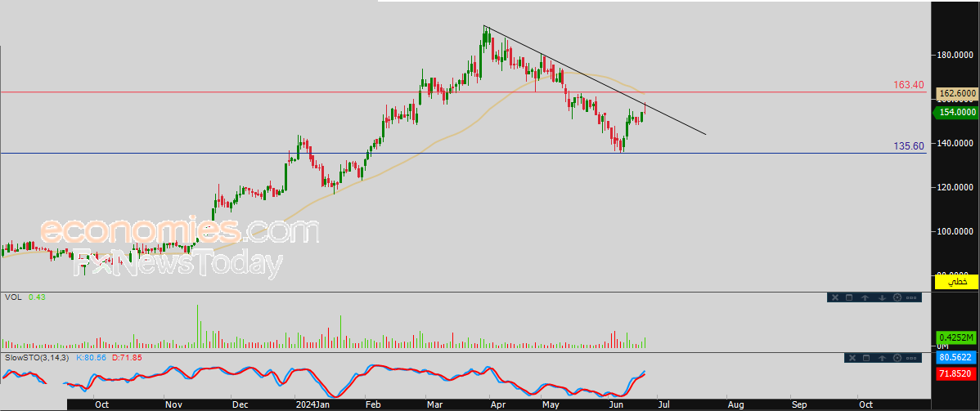This screenshot has width=980, height=411.
Task: Move the VOL panel down
Action: coord(882,297)
